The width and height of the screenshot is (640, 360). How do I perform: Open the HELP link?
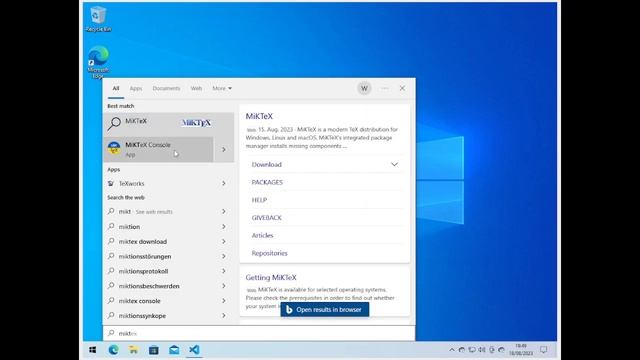click(x=259, y=200)
